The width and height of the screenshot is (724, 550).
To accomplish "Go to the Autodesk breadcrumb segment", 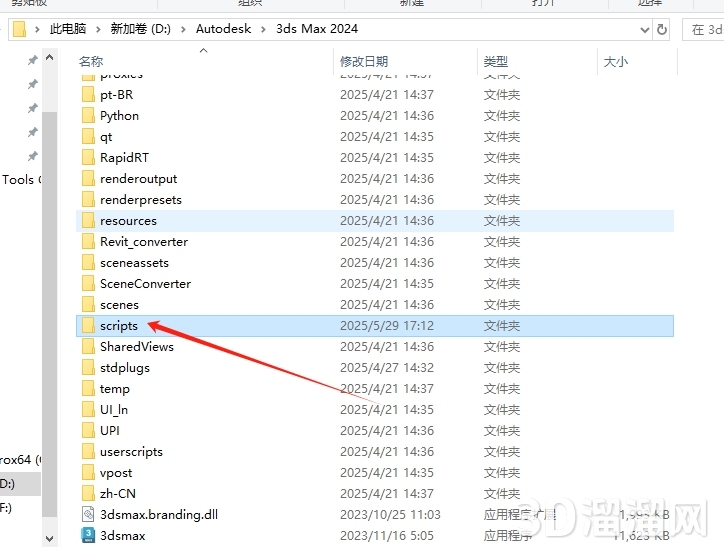I will pyautogui.click(x=225, y=30).
